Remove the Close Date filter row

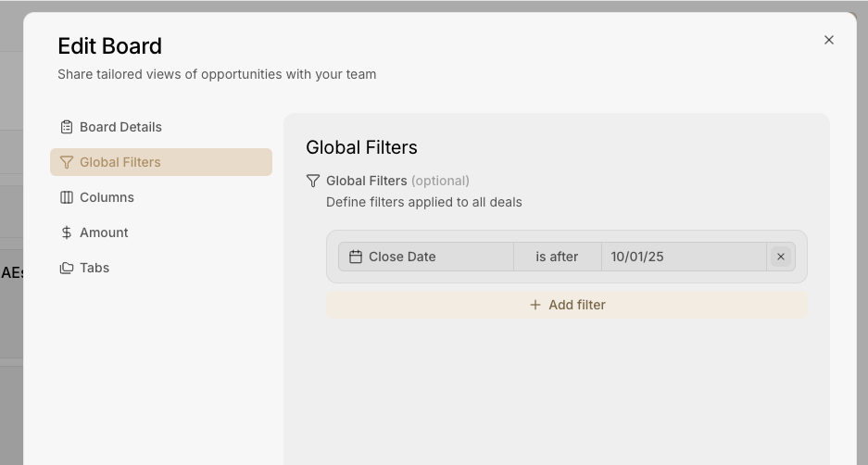pyautogui.click(x=781, y=257)
